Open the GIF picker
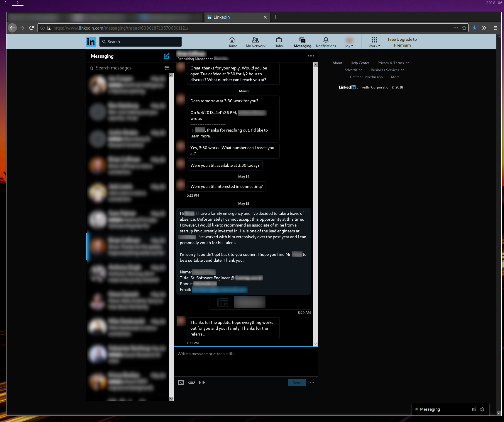Image resolution: width=504 pixels, height=422 pixels. pos(202,382)
